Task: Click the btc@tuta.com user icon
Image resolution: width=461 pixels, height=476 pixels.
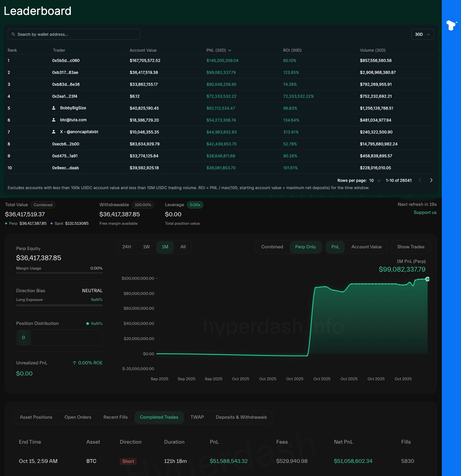Action: pos(54,120)
